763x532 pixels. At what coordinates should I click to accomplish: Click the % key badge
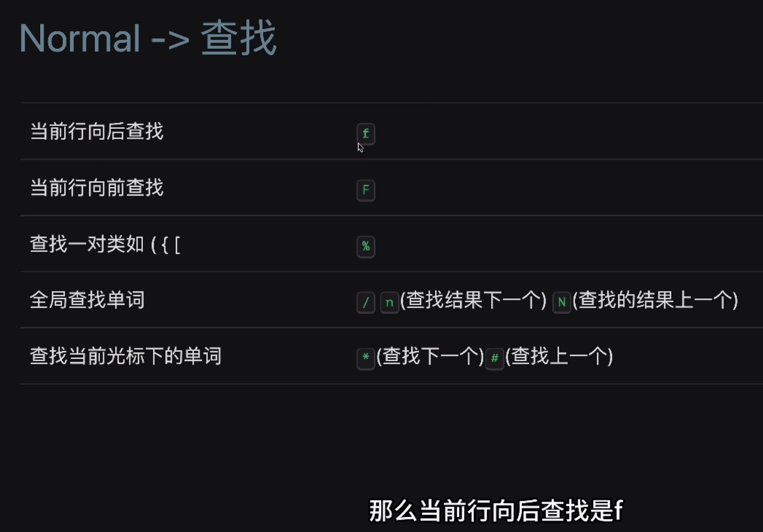coord(365,246)
